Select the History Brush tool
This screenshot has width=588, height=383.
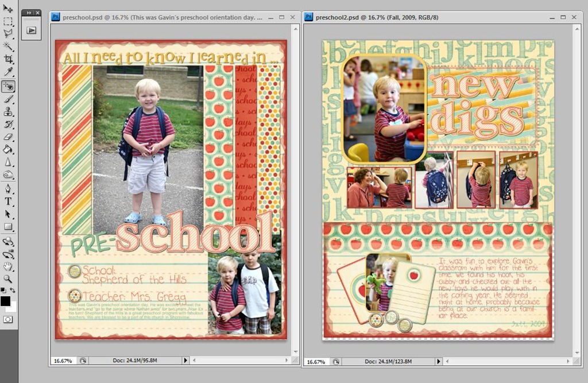point(8,125)
